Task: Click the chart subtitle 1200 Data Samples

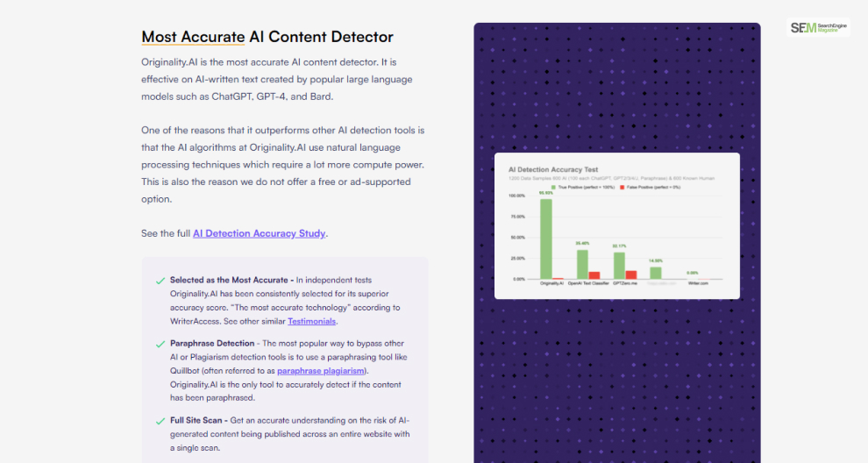Action: tap(611, 178)
